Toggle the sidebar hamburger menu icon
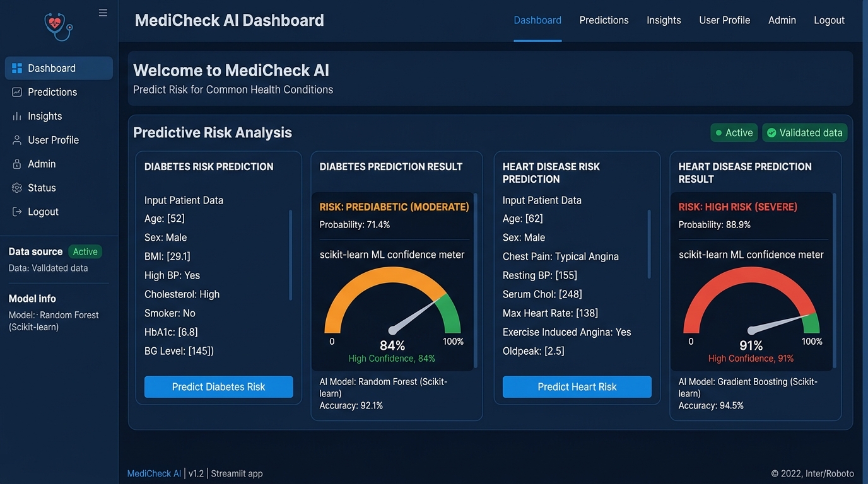868x484 pixels. click(103, 13)
